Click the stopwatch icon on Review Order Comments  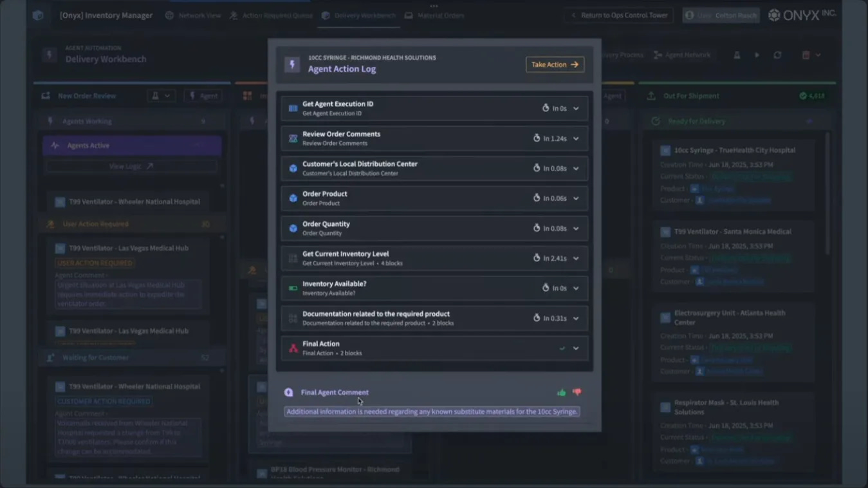click(x=537, y=138)
